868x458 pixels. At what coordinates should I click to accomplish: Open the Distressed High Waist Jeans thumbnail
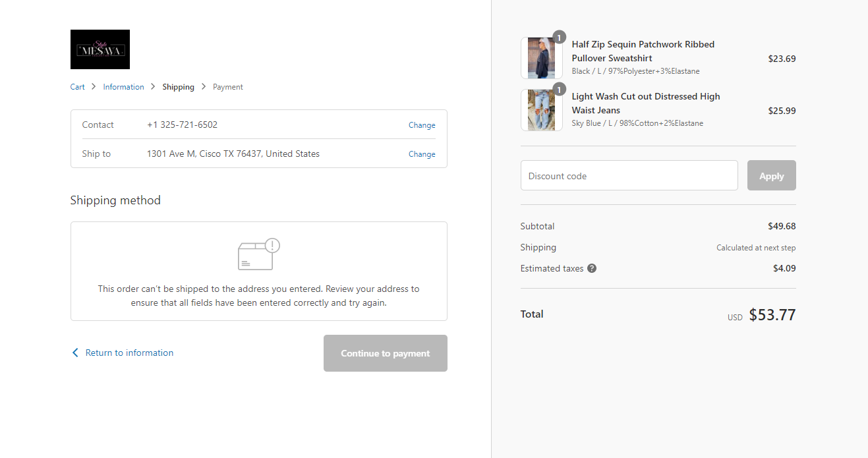tap(541, 110)
